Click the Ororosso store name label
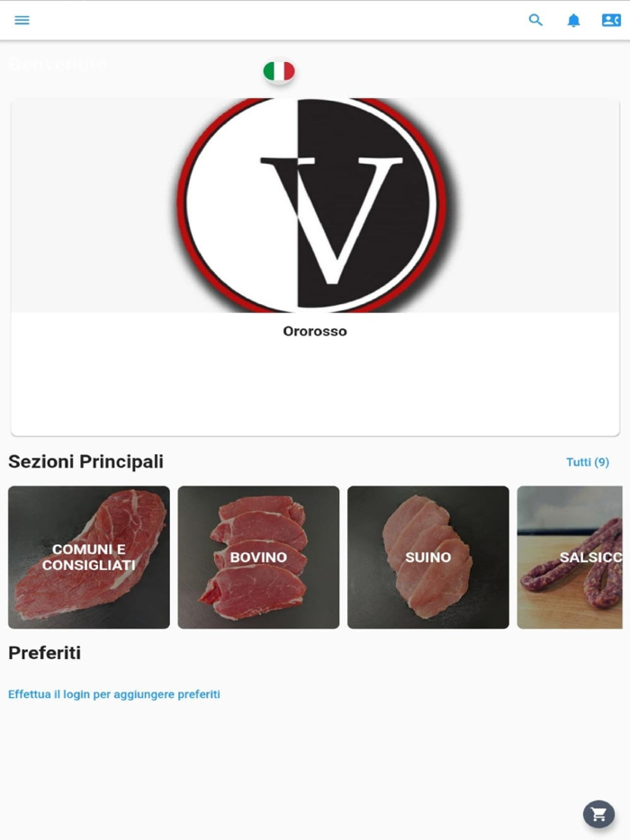The image size is (630, 840). point(315,331)
